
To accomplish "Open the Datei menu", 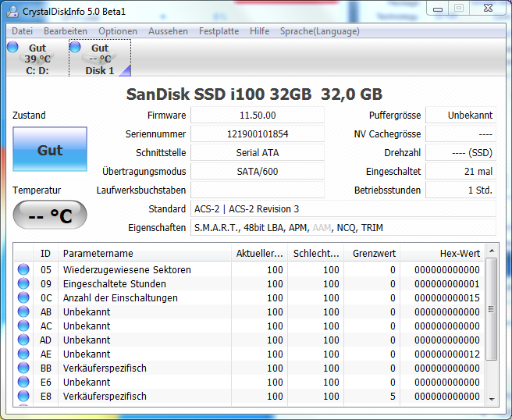I will pyautogui.click(x=22, y=31).
